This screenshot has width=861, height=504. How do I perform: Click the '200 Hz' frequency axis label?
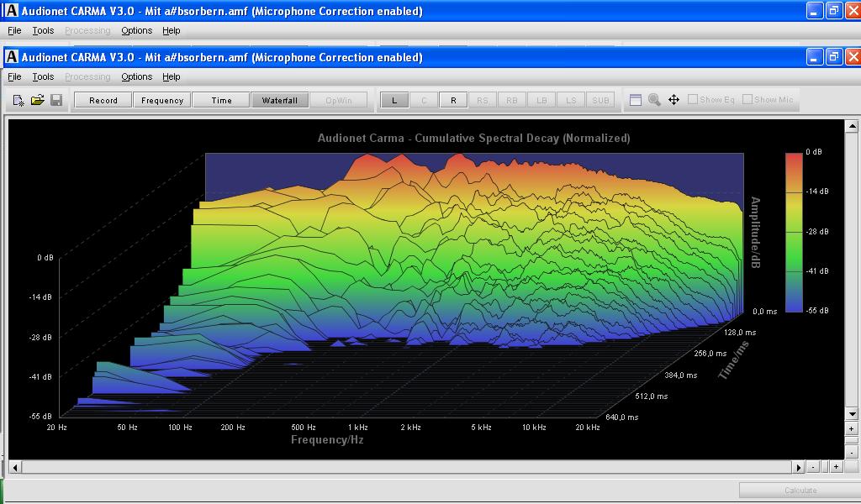point(233,428)
